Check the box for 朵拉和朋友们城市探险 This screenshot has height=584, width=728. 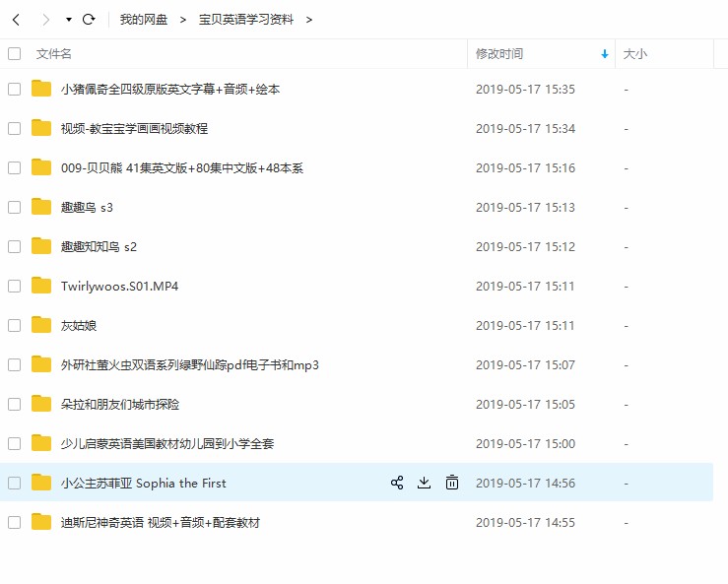pyautogui.click(x=15, y=405)
